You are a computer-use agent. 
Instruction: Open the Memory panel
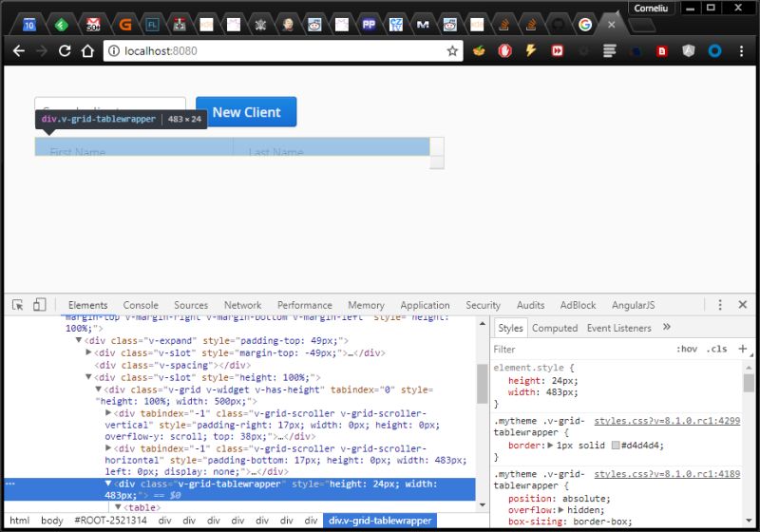pos(366,305)
